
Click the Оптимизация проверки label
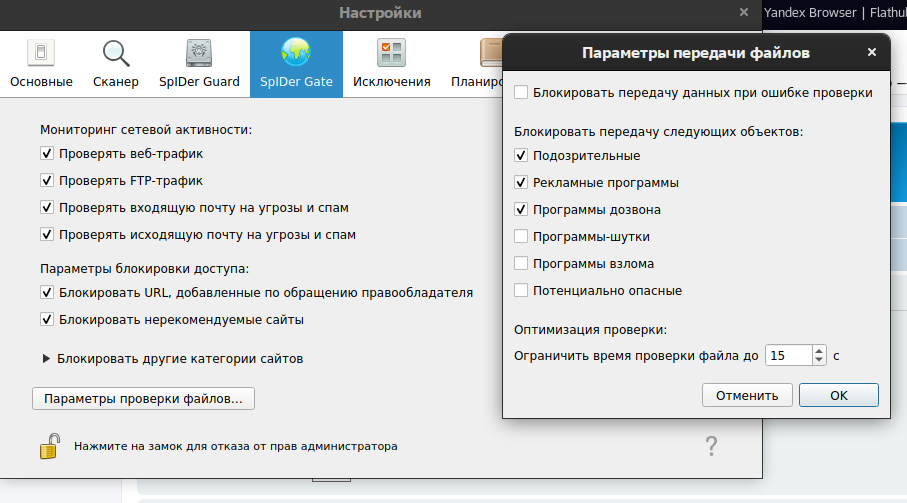click(590, 330)
